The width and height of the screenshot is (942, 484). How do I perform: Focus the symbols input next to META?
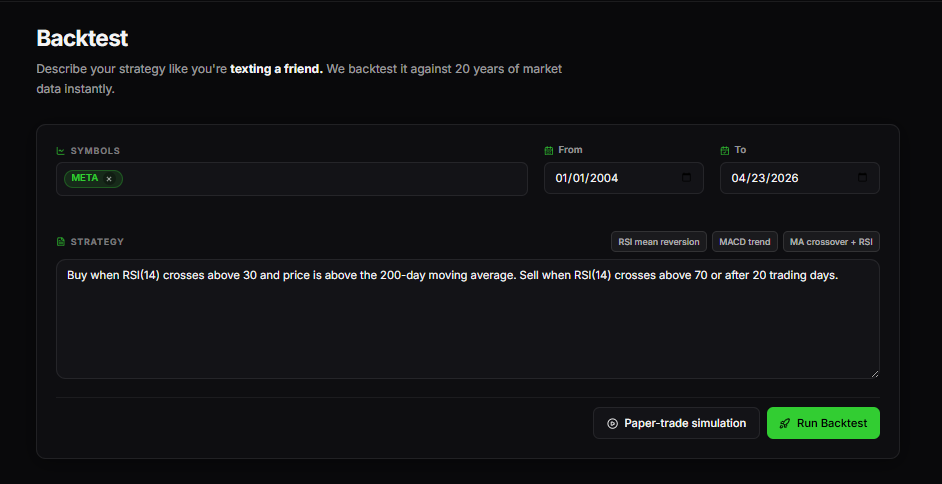[x=324, y=179]
